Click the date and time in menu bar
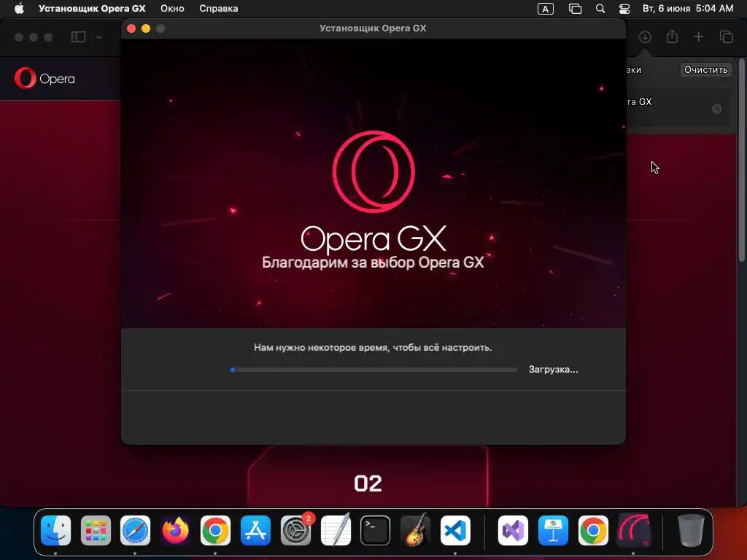This screenshot has height=560, width=747. [x=688, y=9]
